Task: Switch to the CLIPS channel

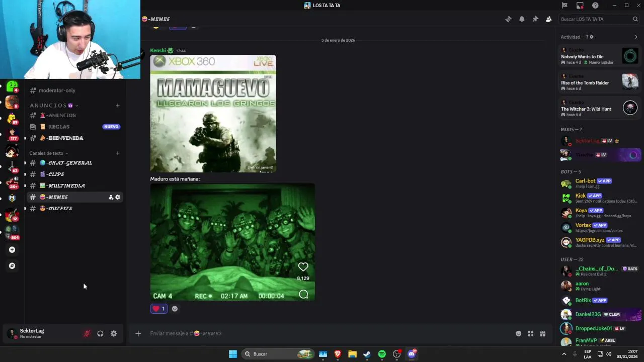Action: 74,174
